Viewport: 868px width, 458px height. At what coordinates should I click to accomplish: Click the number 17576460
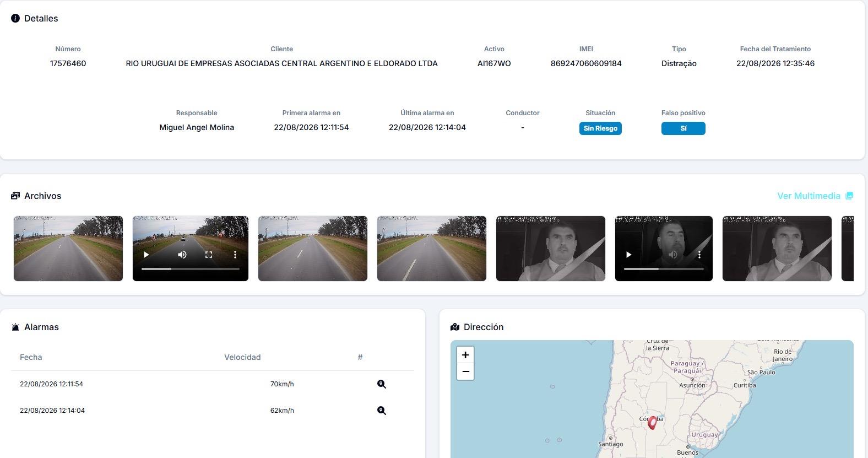point(68,63)
